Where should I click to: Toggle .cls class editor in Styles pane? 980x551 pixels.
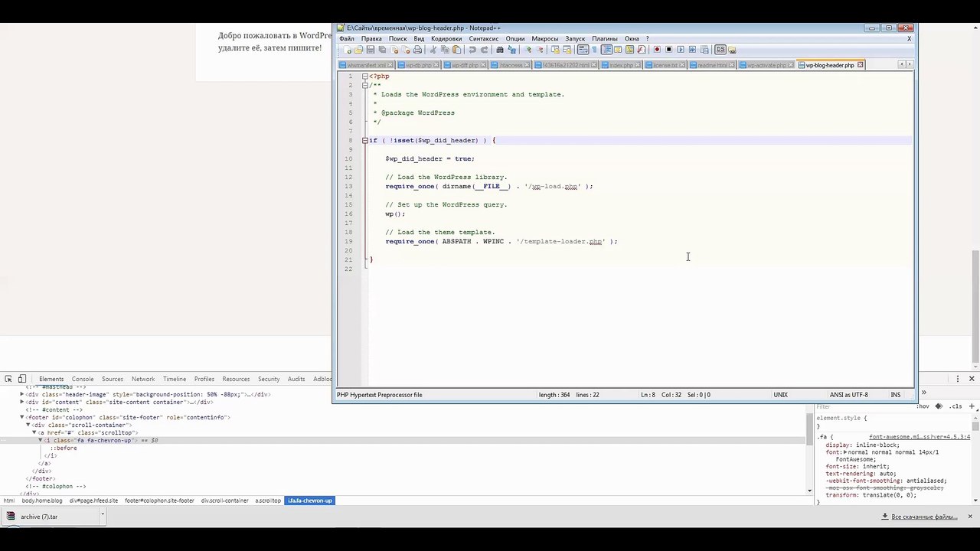[x=956, y=406]
